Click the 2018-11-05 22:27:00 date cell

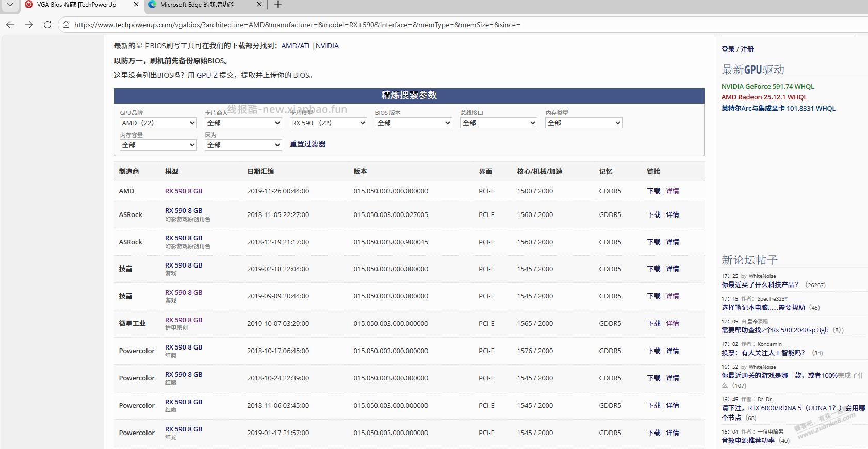click(x=278, y=214)
